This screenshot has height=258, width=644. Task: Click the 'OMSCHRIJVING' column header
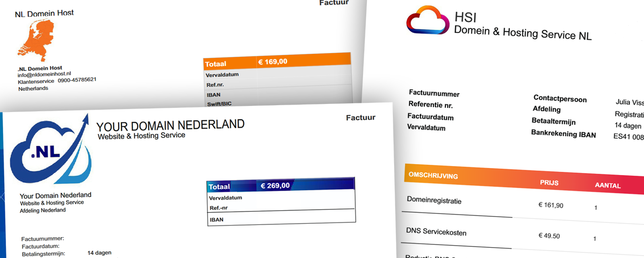click(433, 175)
